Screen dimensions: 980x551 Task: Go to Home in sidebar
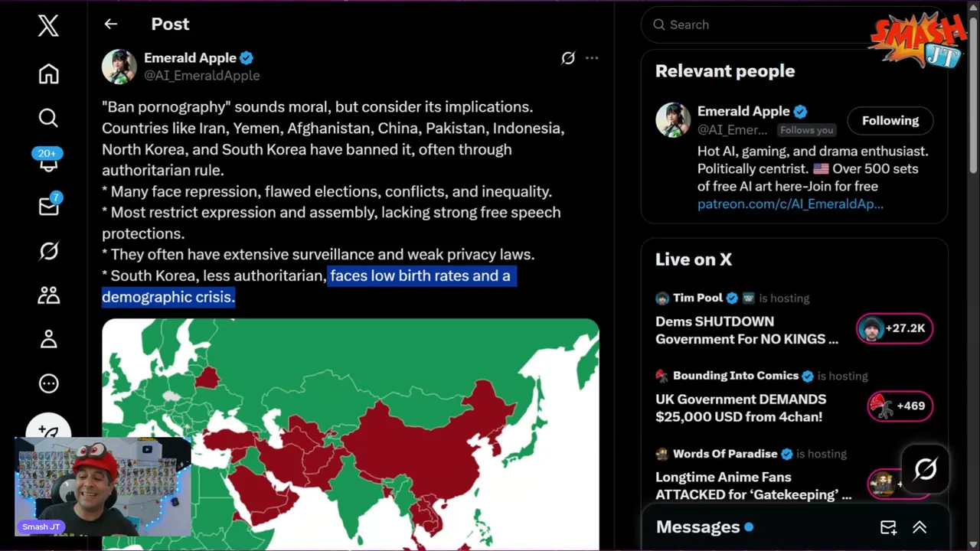[48, 74]
